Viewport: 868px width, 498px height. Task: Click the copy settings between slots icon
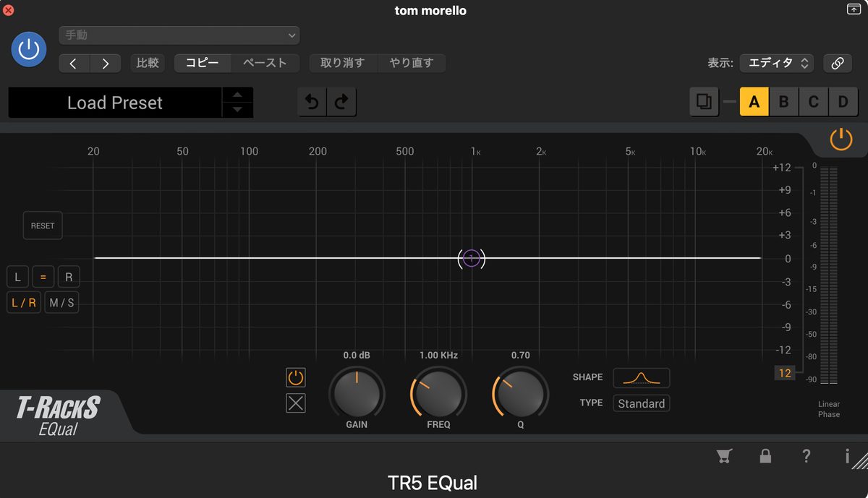(x=704, y=102)
